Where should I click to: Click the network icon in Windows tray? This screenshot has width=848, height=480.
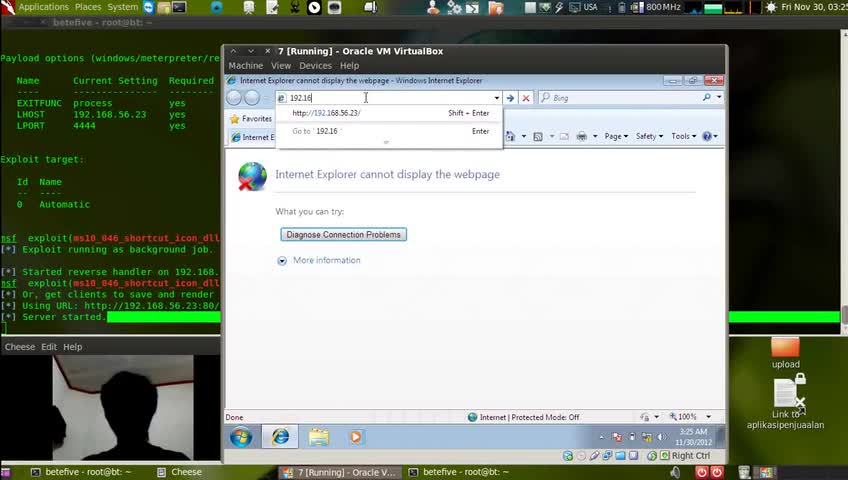click(x=646, y=437)
